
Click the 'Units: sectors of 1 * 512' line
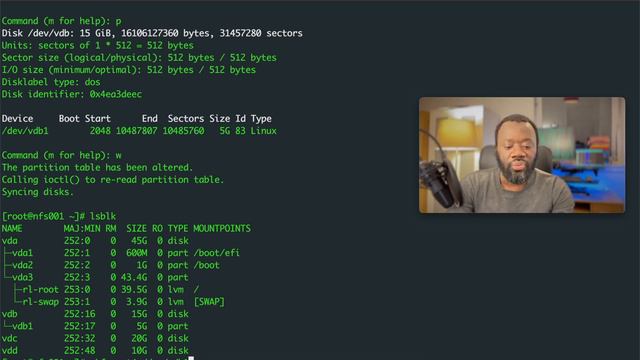(98, 45)
